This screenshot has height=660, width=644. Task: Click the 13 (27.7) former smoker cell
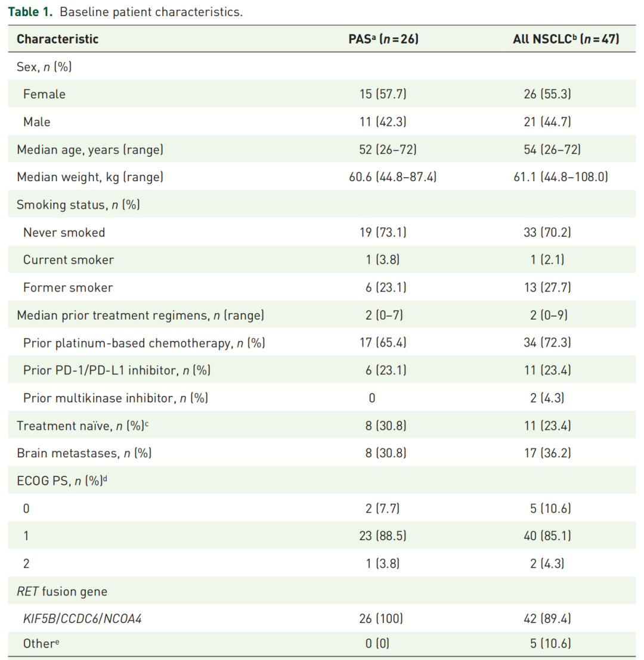[547, 287]
